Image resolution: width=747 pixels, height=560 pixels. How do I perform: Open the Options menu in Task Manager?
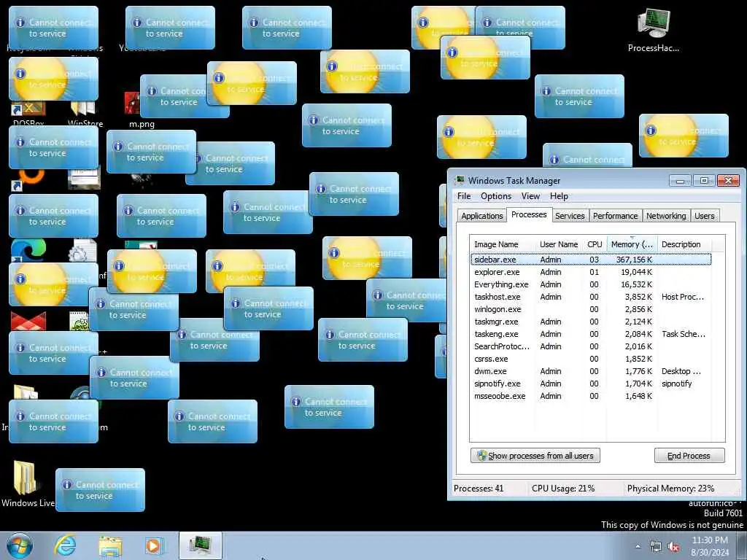pos(496,196)
